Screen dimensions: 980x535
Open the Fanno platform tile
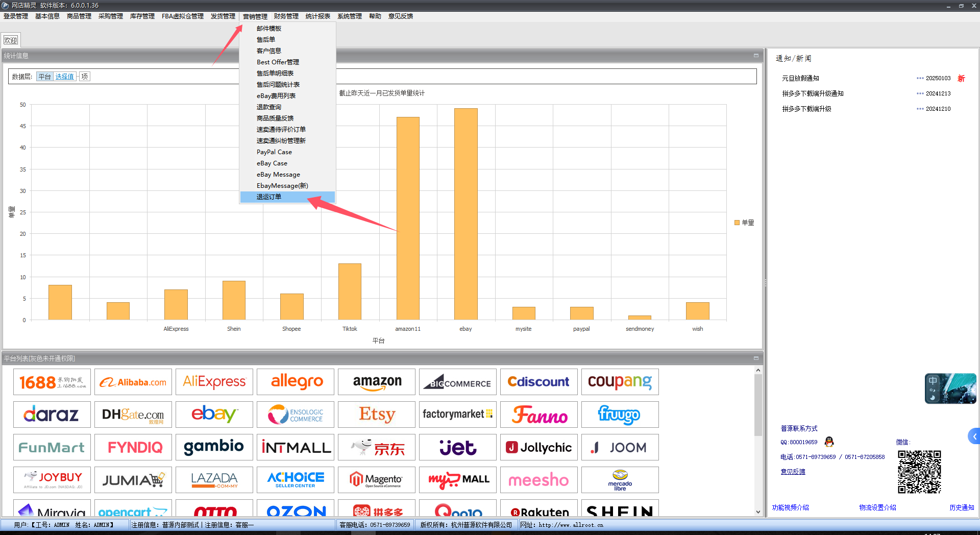click(539, 415)
